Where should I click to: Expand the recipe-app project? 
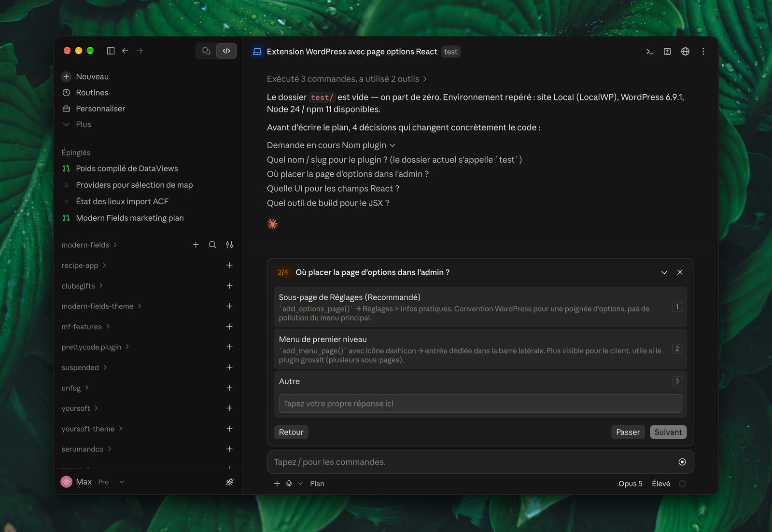pos(84,266)
